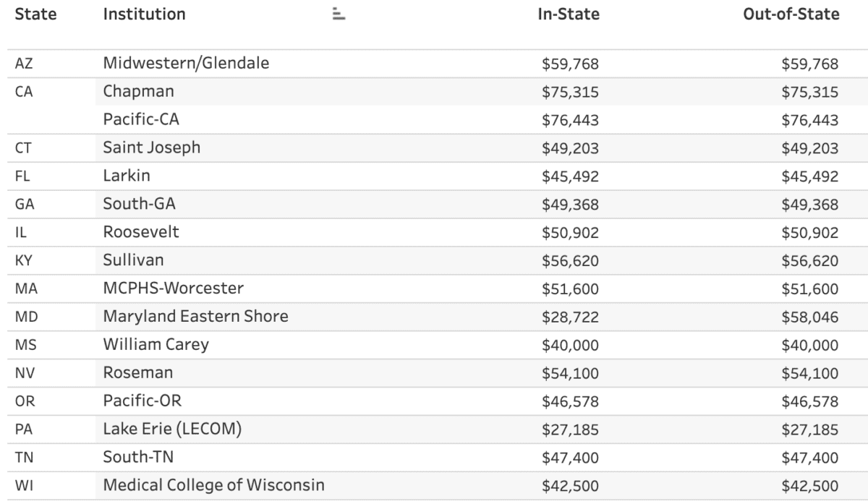The width and height of the screenshot is (868, 504).
Task: Select the Roseman in-state value $54,100
Action: [x=570, y=374]
